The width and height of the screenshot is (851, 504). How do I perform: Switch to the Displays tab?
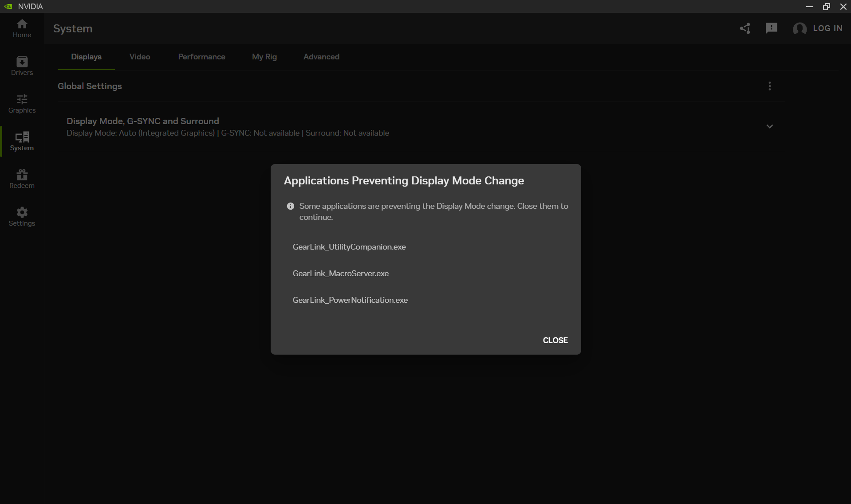[86, 57]
